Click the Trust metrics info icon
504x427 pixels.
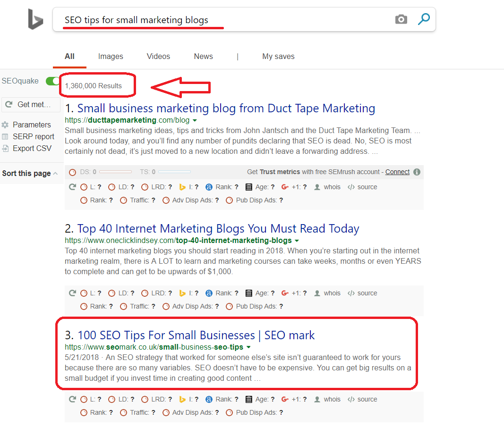click(417, 172)
